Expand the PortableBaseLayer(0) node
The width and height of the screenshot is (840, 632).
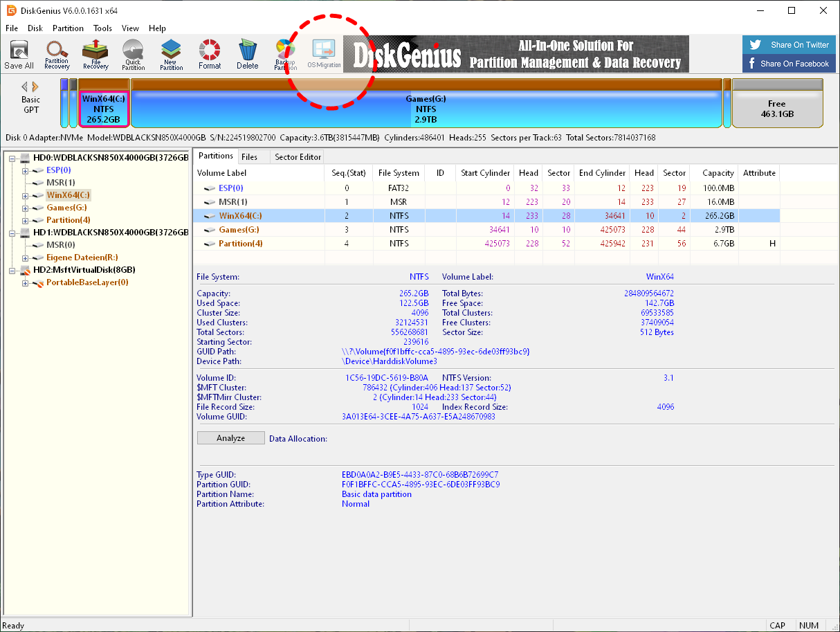[x=24, y=282]
